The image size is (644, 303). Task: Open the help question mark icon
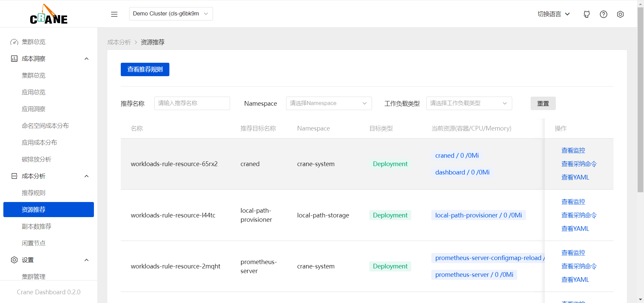[603, 14]
